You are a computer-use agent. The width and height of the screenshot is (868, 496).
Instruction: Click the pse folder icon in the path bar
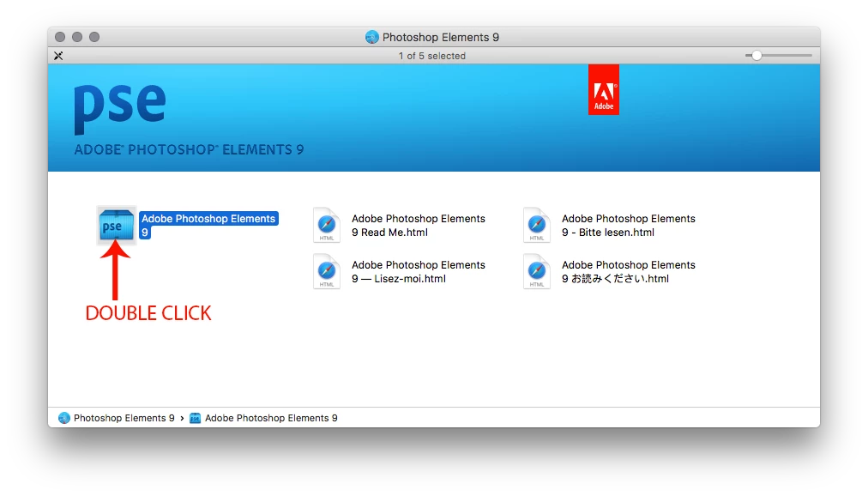[x=196, y=418]
